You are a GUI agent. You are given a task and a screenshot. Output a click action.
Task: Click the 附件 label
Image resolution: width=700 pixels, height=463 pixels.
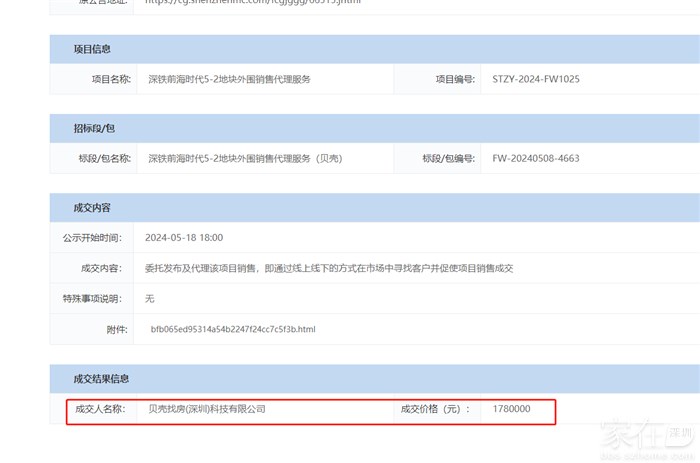click(117, 329)
